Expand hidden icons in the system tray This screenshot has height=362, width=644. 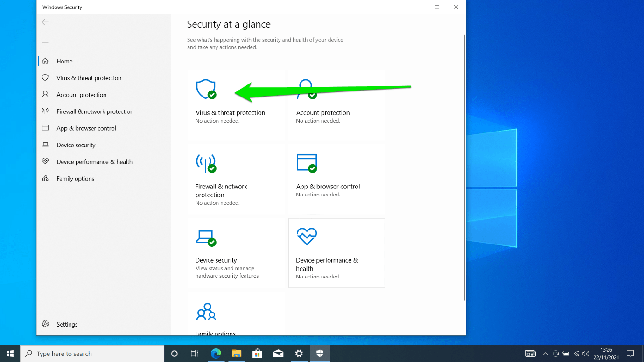point(545,354)
